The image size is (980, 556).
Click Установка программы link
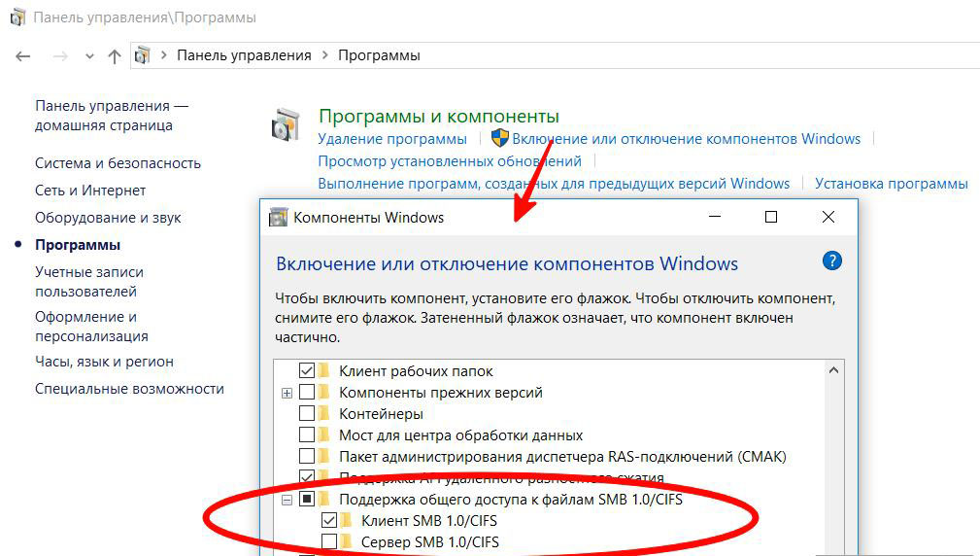pyautogui.click(x=892, y=184)
